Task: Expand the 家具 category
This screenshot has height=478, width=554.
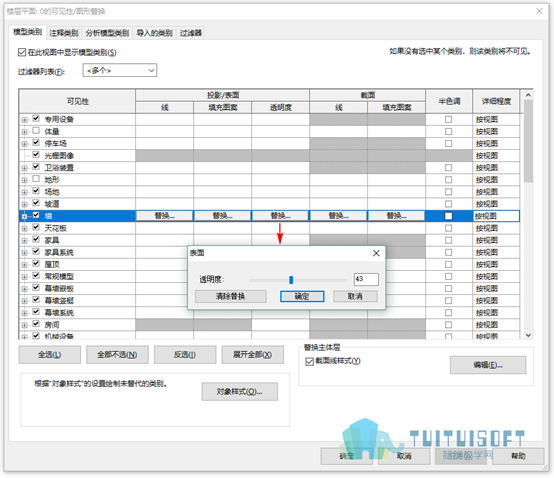Action: pos(24,241)
